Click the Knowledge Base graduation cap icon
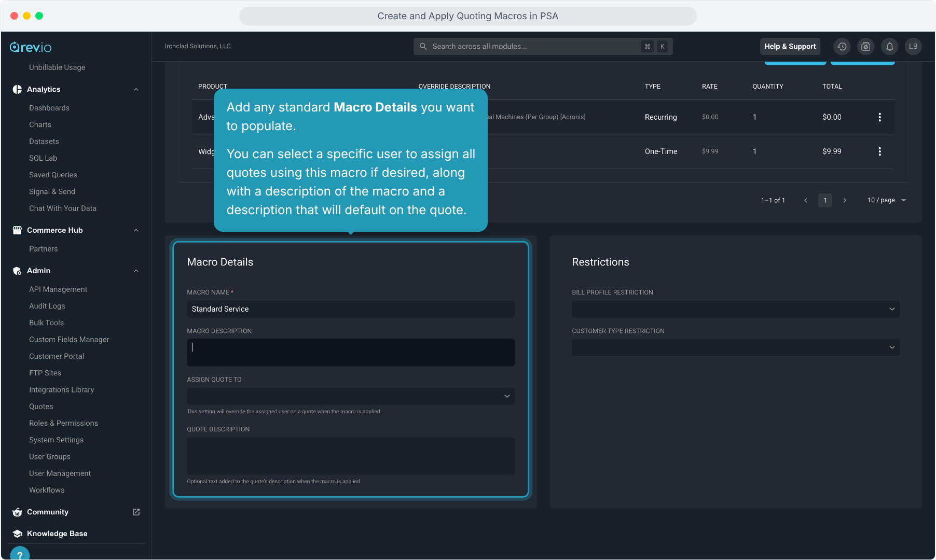 17,534
